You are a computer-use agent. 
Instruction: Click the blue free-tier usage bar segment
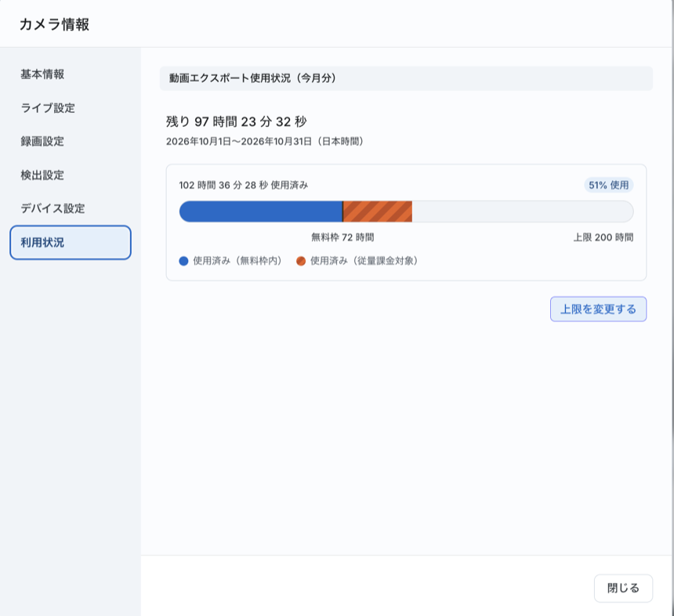(x=261, y=212)
